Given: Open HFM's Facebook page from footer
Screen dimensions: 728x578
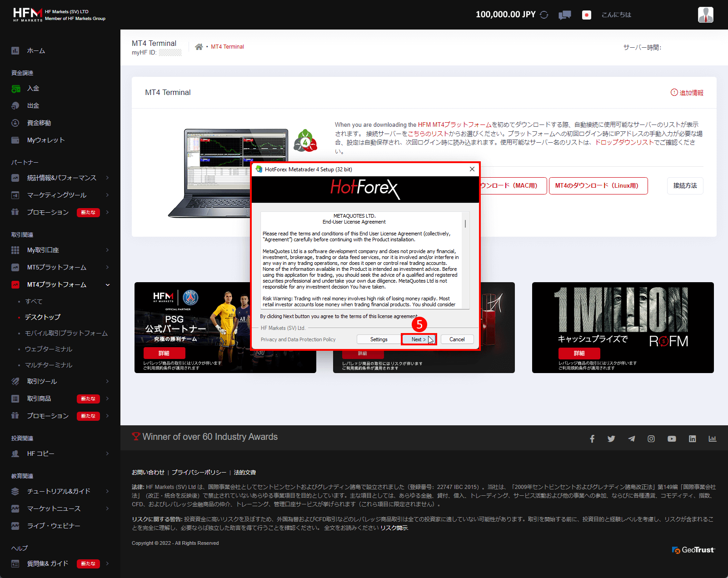Looking at the screenshot, I should (592, 438).
